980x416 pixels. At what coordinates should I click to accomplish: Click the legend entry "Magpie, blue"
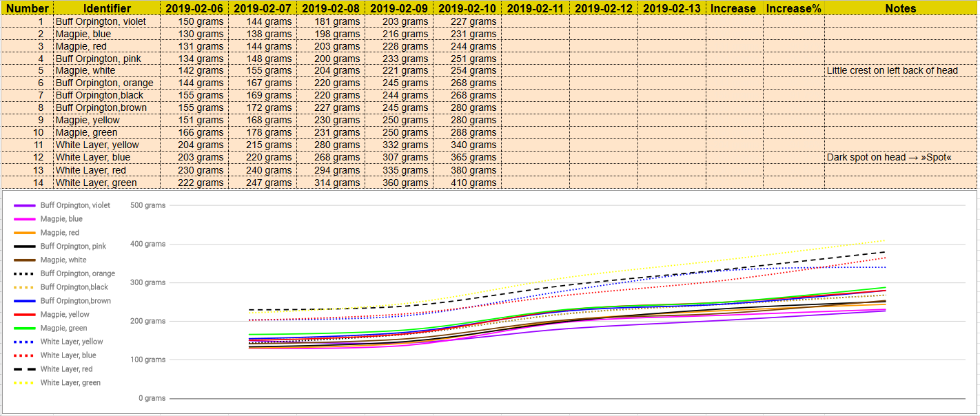click(x=62, y=219)
